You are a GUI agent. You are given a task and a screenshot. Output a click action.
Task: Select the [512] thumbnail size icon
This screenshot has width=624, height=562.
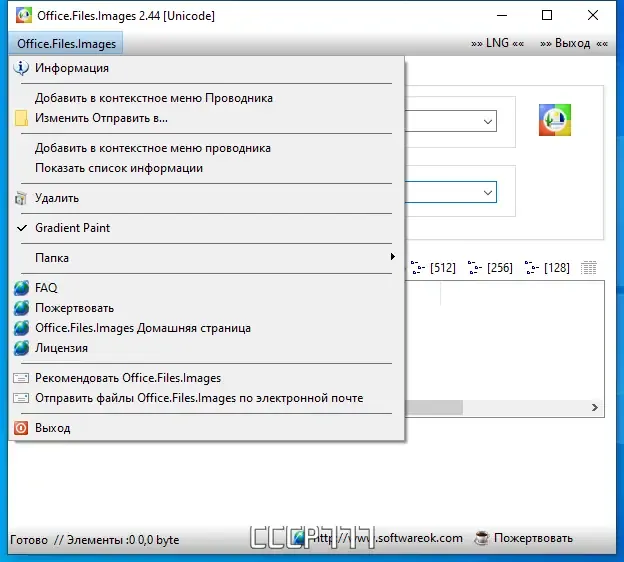coord(433,267)
